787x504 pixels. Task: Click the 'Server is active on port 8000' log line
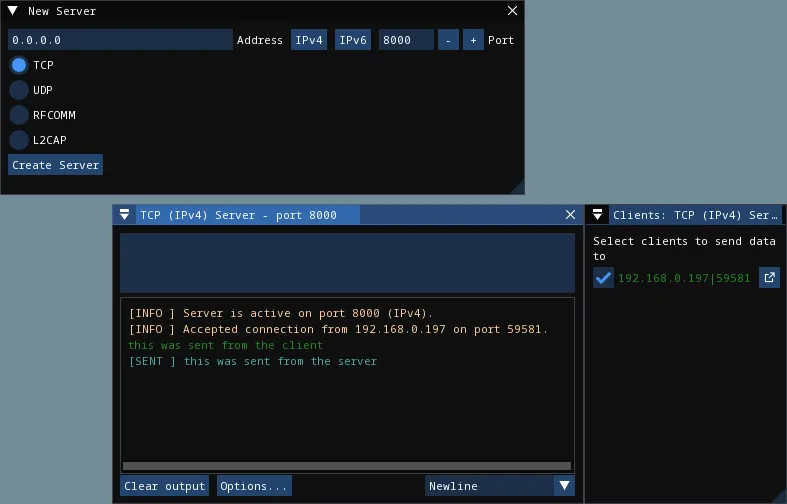click(281, 313)
